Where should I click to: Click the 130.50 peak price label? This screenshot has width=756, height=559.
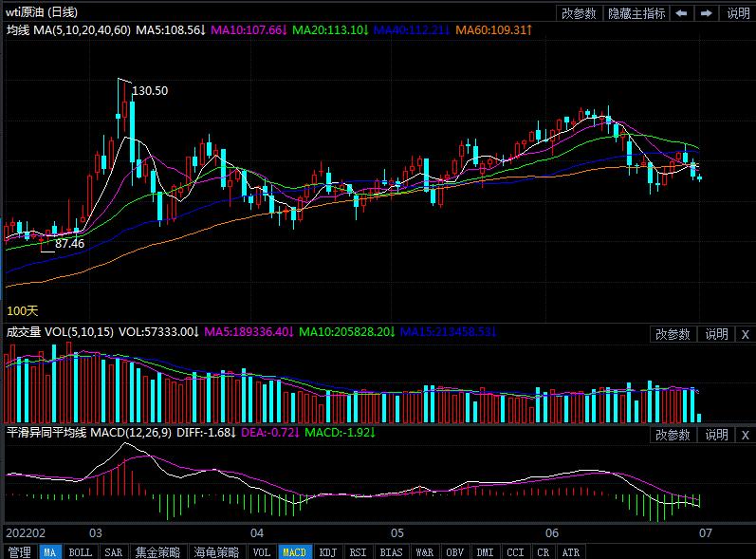pyautogui.click(x=150, y=91)
